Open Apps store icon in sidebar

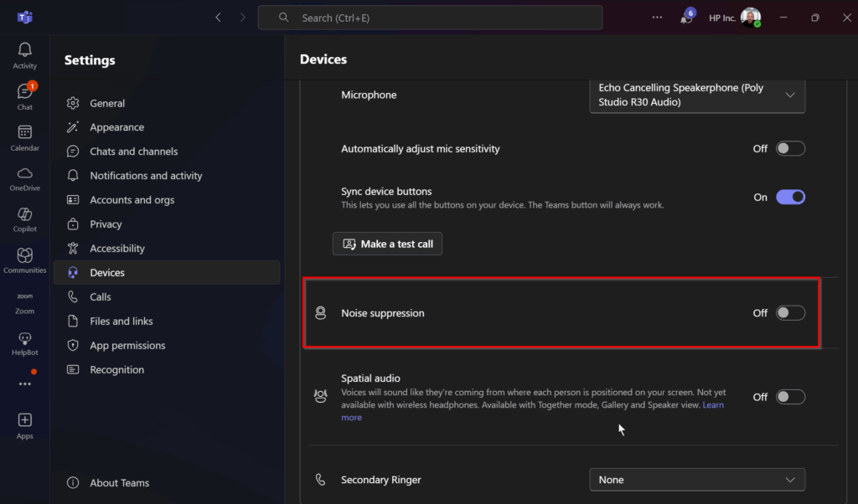25,424
